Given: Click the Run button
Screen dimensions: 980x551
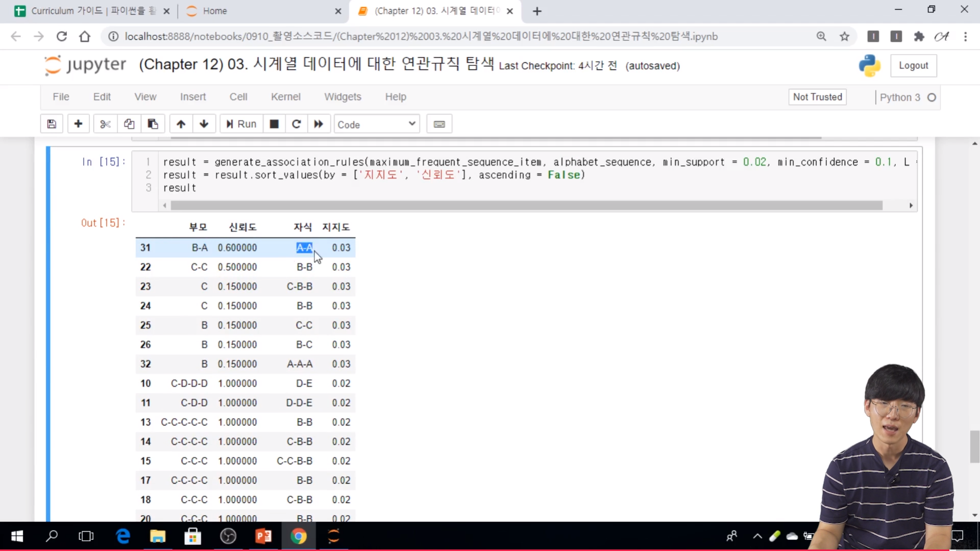Looking at the screenshot, I should (x=241, y=124).
